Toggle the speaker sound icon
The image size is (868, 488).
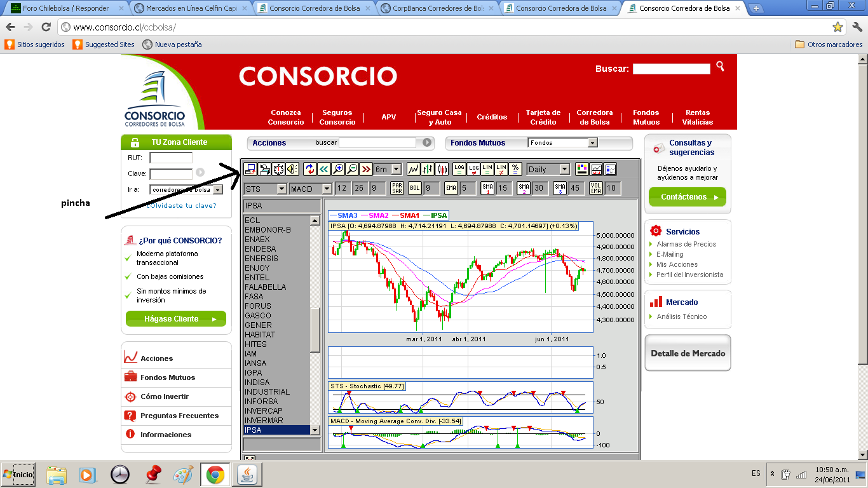click(292, 169)
